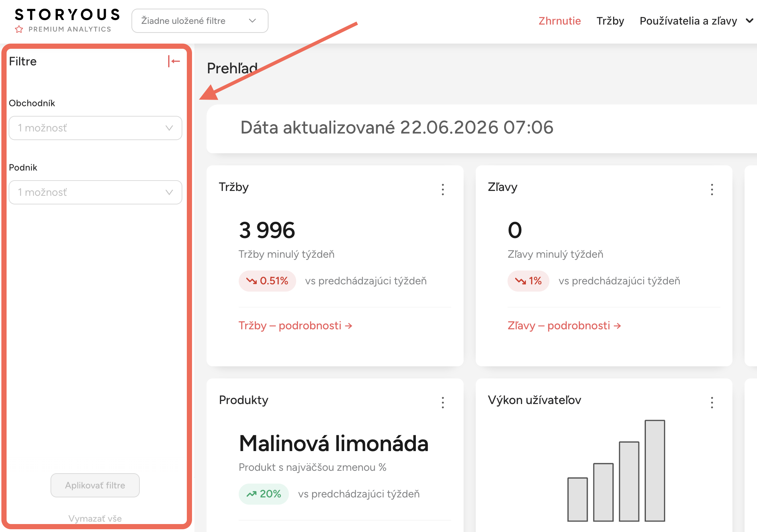
Task: Click the Filtre panel heading
Action: coord(23,61)
